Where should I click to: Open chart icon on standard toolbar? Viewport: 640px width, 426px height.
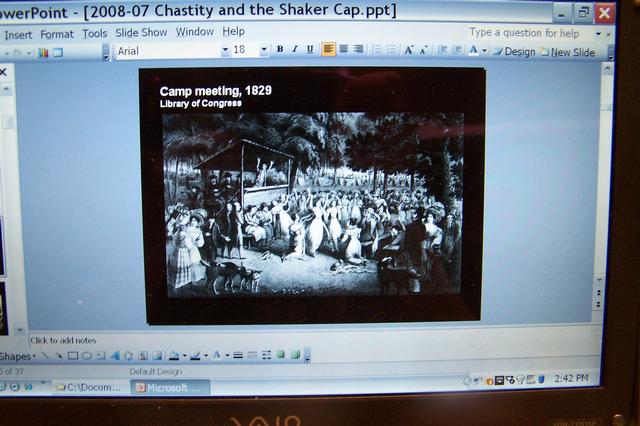click(x=43, y=53)
